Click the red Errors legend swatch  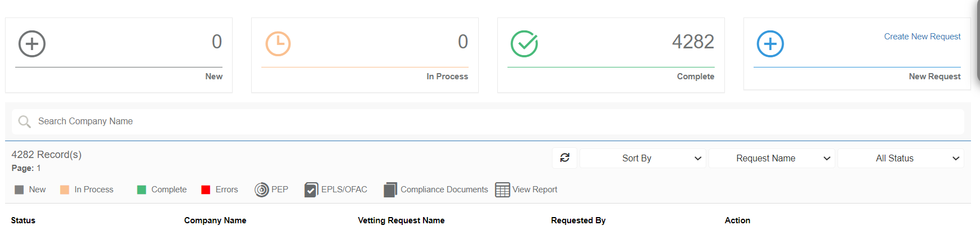[x=206, y=190]
